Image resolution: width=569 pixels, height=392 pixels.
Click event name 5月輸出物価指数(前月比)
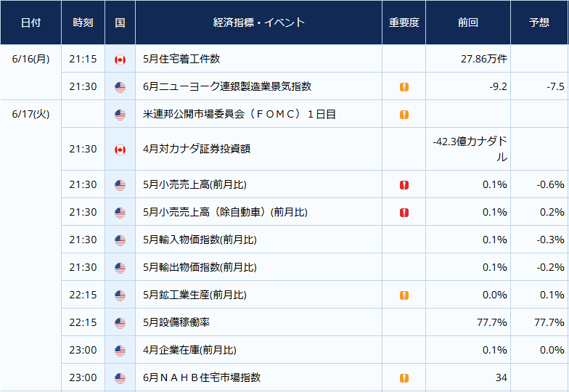(200, 267)
